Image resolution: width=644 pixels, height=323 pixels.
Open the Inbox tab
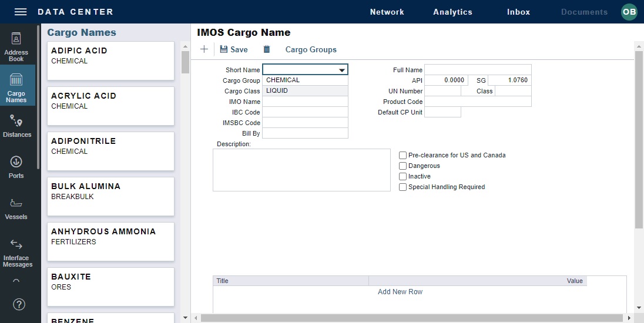[x=518, y=12]
